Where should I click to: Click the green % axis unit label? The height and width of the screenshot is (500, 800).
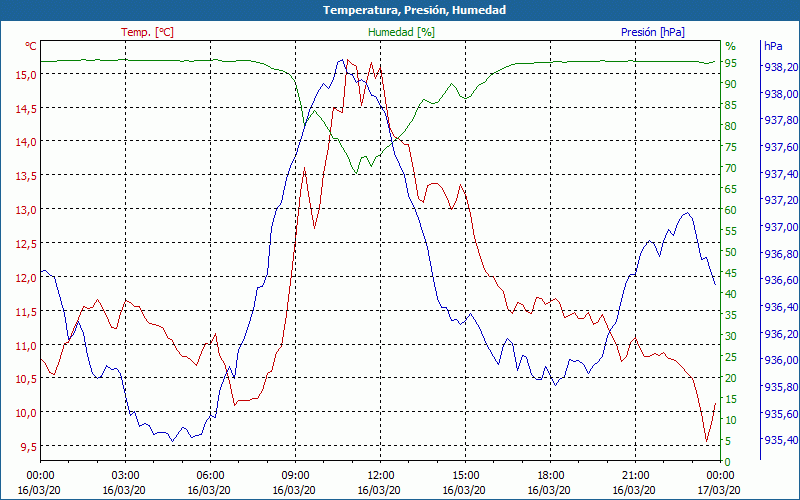(730, 46)
